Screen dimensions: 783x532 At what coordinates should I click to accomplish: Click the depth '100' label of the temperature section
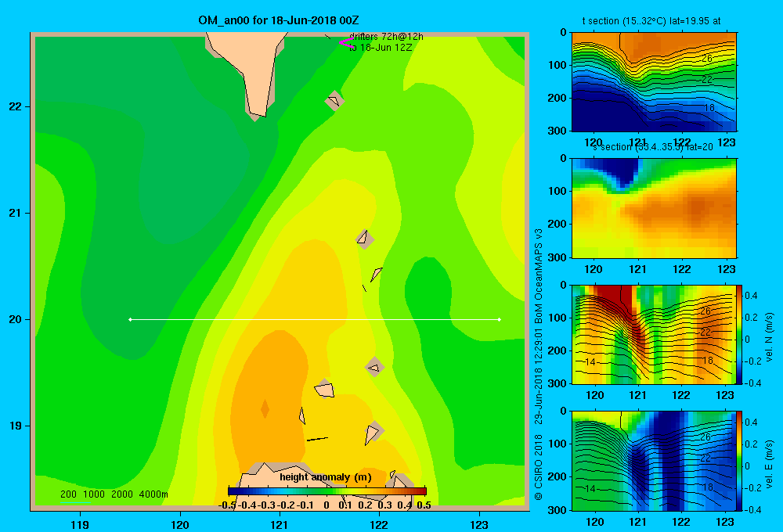click(x=558, y=65)
